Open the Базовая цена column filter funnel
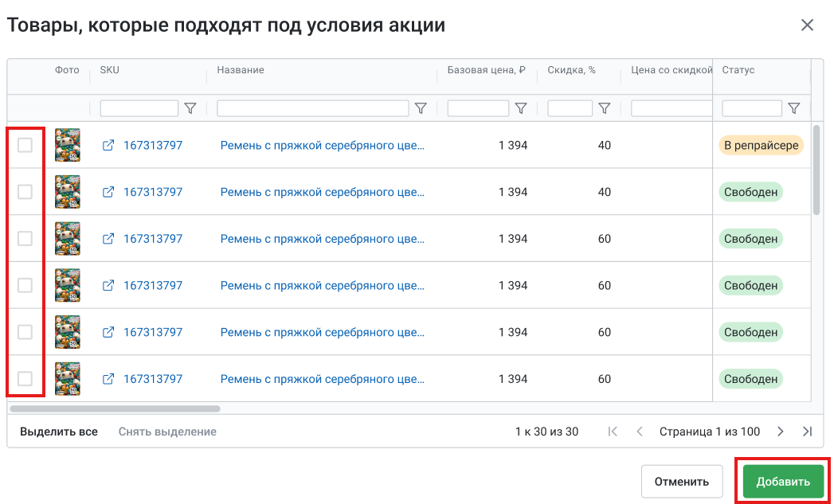The width and height of the screenshot is (834, 504). (521, 108)
